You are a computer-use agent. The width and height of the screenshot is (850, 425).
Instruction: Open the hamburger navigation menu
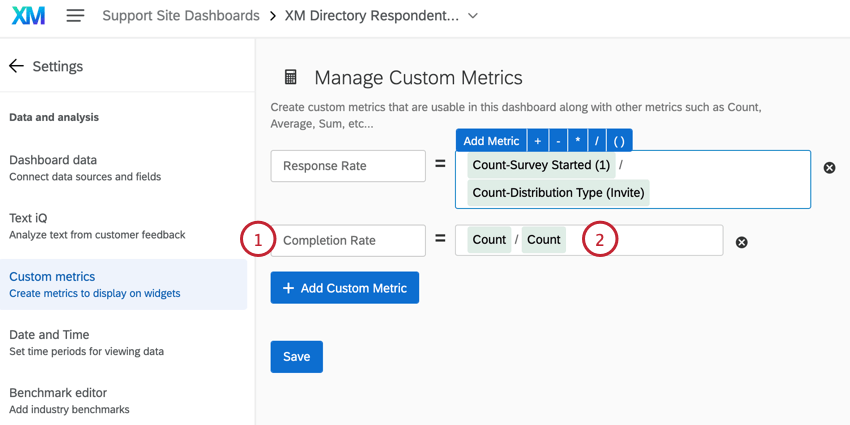coord(75,16)
